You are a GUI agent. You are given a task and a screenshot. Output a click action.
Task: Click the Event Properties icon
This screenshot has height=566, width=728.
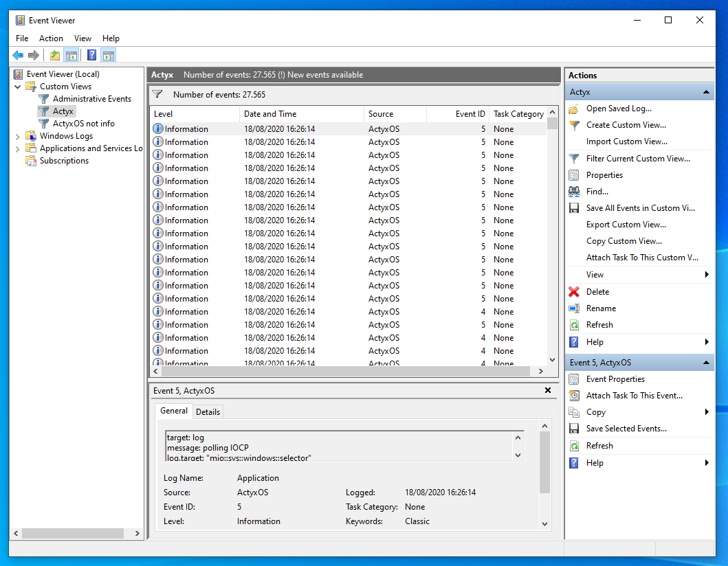pyautogui.click(x=574, y=379)
